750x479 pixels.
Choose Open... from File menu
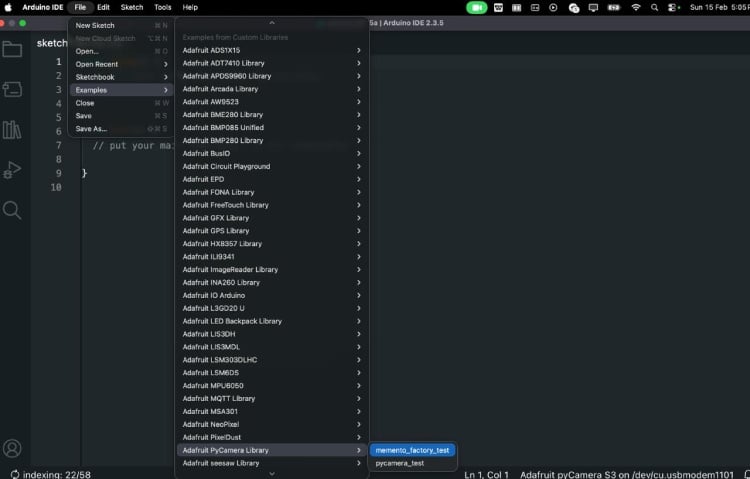(121, 51)
